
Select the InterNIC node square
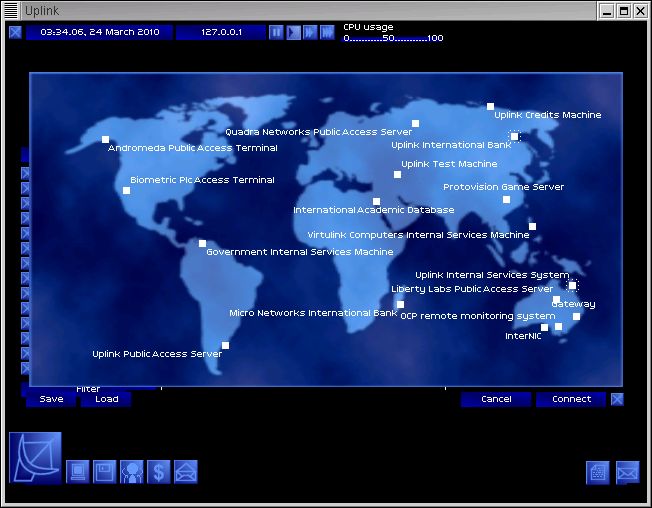click(x=544, y=328)
